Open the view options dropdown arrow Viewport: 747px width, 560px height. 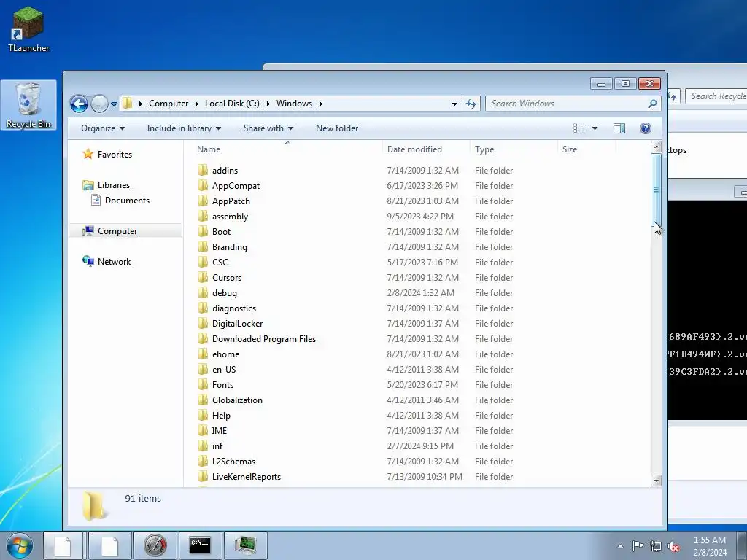pos(595,128)
